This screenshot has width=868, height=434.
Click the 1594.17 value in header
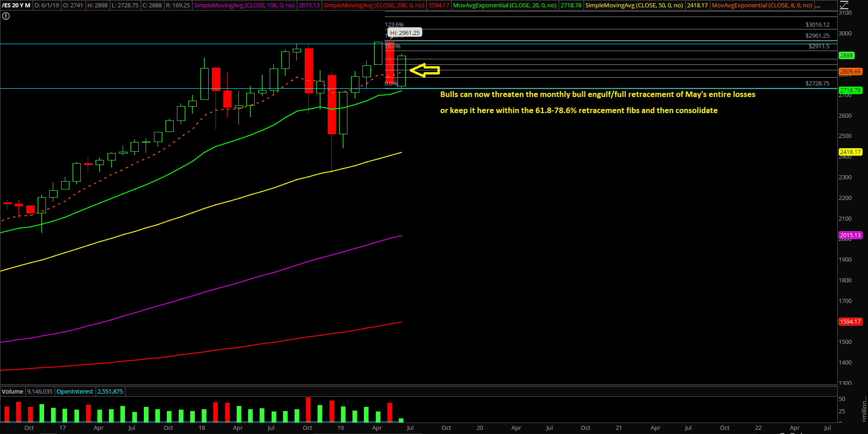(x=438, y=6)
